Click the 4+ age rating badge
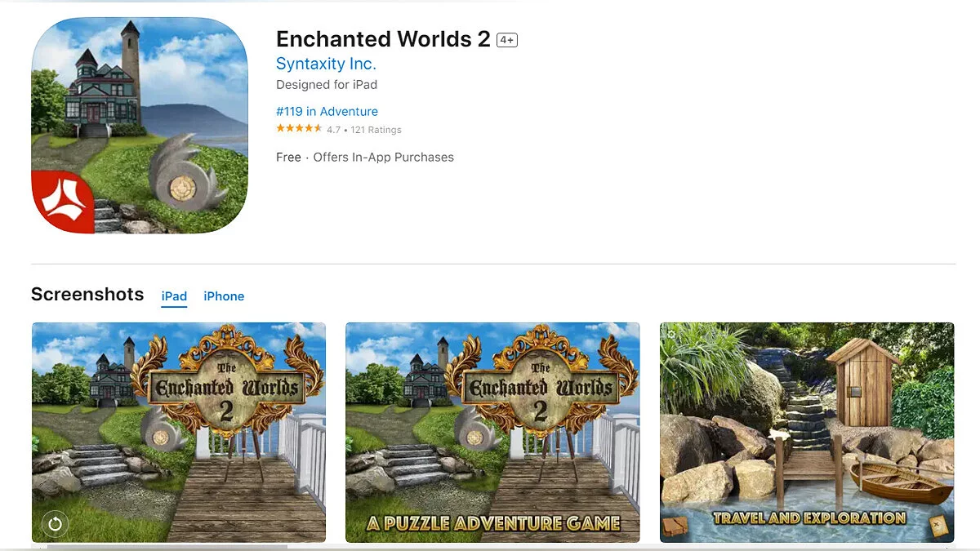Screen dimensions: 980x551 [507, 40]
